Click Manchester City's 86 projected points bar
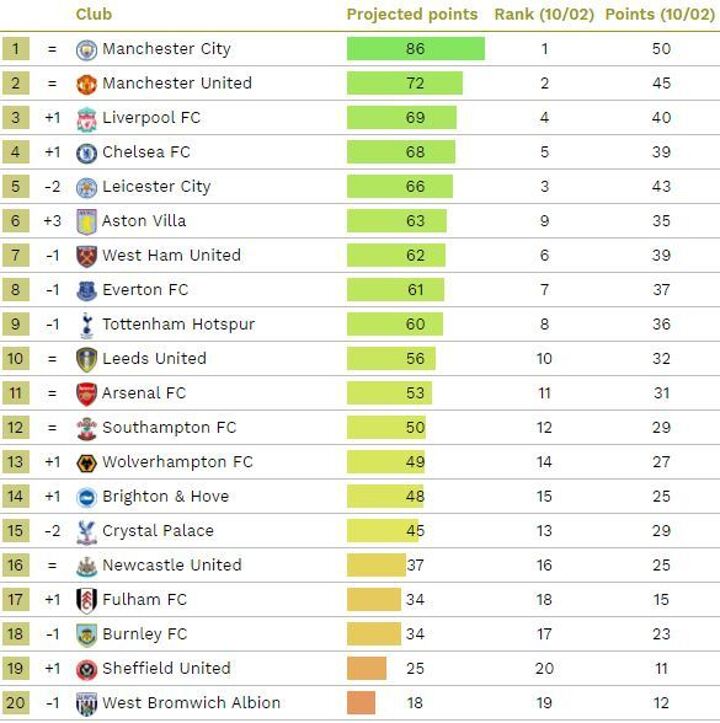The width and height of the screenshot is (720, 723). point(415,49)
